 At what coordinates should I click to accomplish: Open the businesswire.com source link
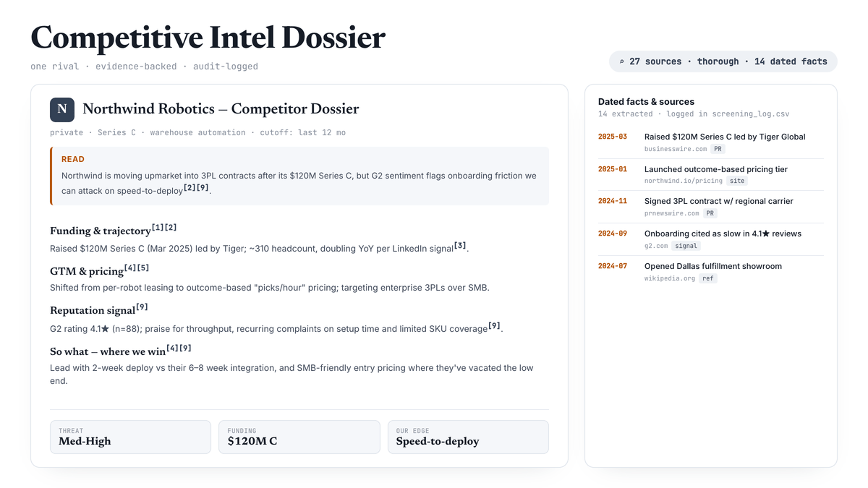(676, 149)
